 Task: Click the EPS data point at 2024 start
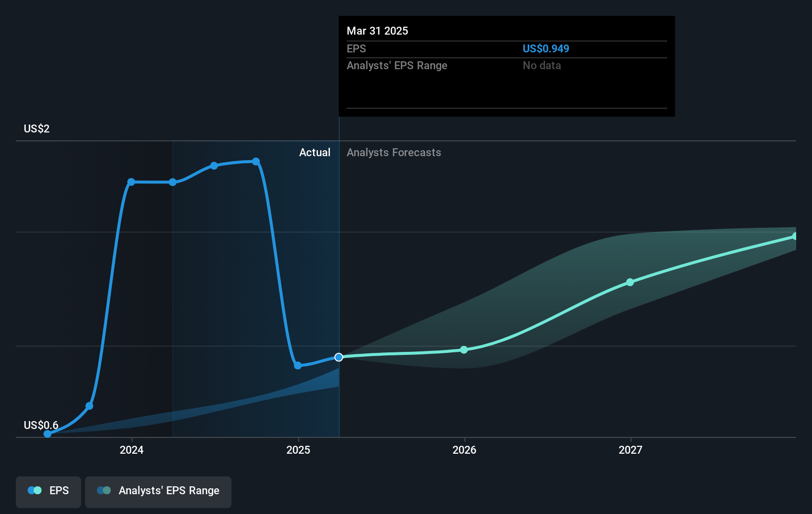coord(131,182)
